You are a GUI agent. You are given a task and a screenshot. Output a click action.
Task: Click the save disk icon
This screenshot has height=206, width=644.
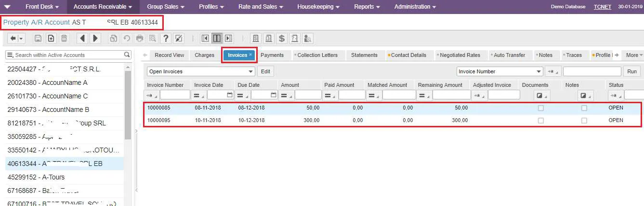(38, 38)
